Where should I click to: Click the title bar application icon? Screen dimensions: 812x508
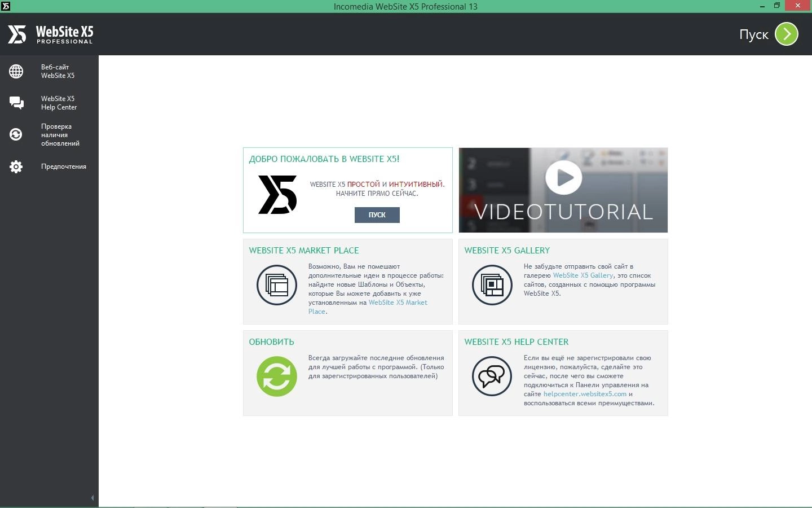tap(6, 6)
